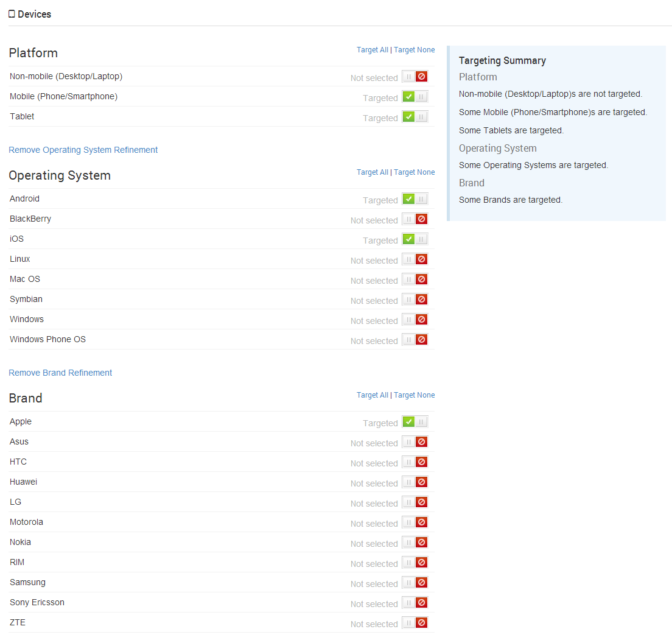
Task: Toggle the Asus brand targeting switch
Action: coord(415,442)
